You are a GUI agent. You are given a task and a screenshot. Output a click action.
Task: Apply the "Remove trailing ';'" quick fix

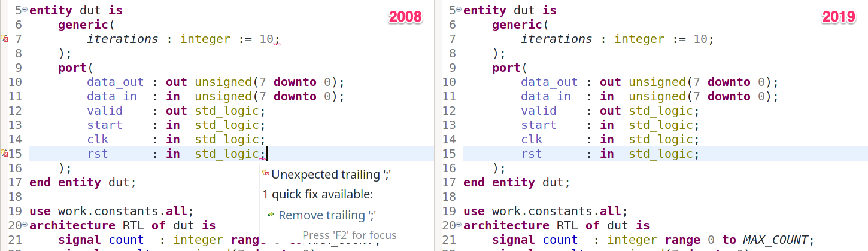pos(327,215)
